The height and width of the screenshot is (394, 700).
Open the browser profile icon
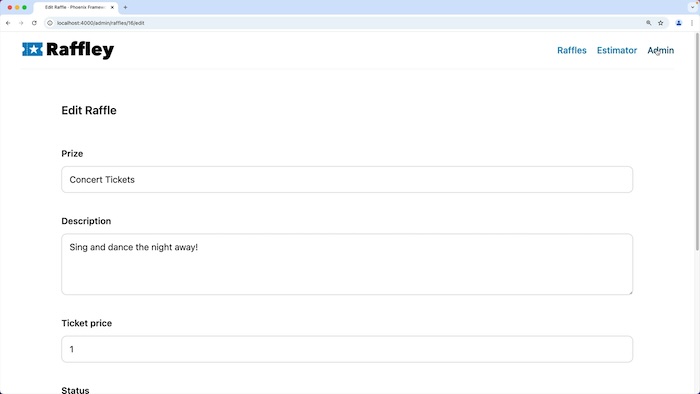coord(679,23)
